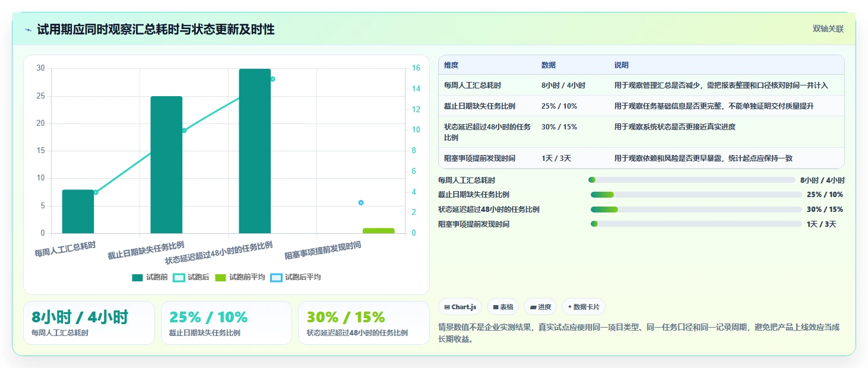Viewport: 868px width, 368px height.
Task: Click the description starting 用于观察依赖和风险
Action: click(x=704, y=158)
